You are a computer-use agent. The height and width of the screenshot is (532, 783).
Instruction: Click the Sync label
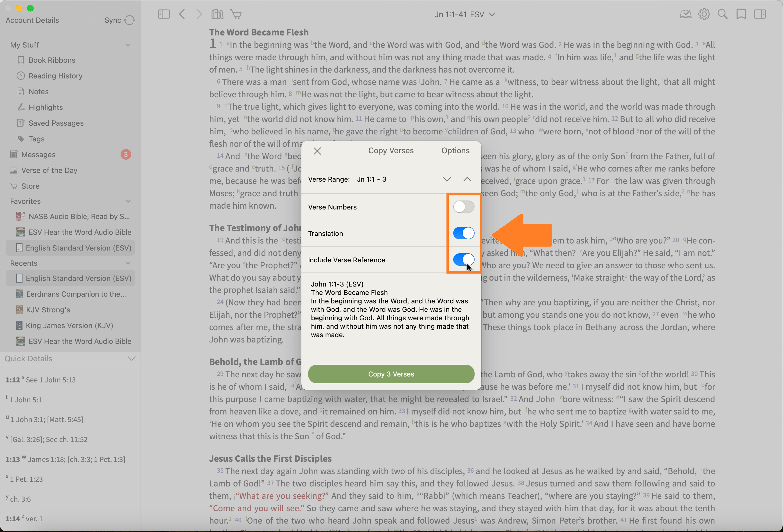pos(112,20)
